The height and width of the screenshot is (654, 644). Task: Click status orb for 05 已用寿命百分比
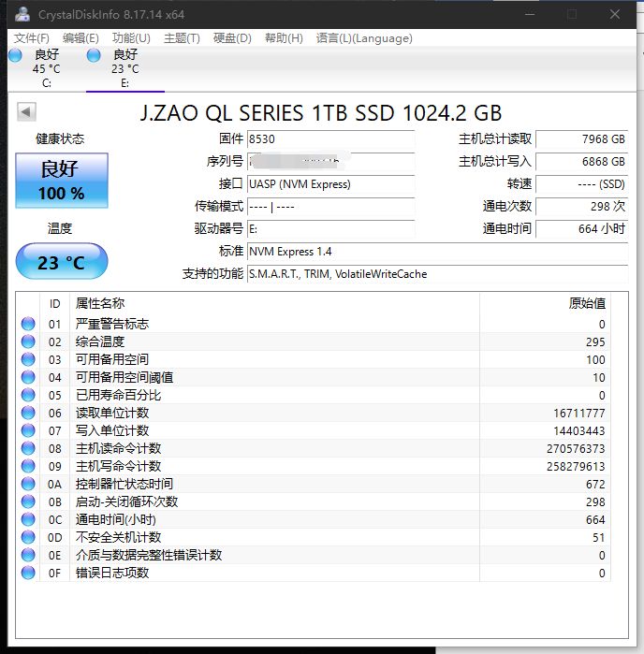(x=28, y=395)
